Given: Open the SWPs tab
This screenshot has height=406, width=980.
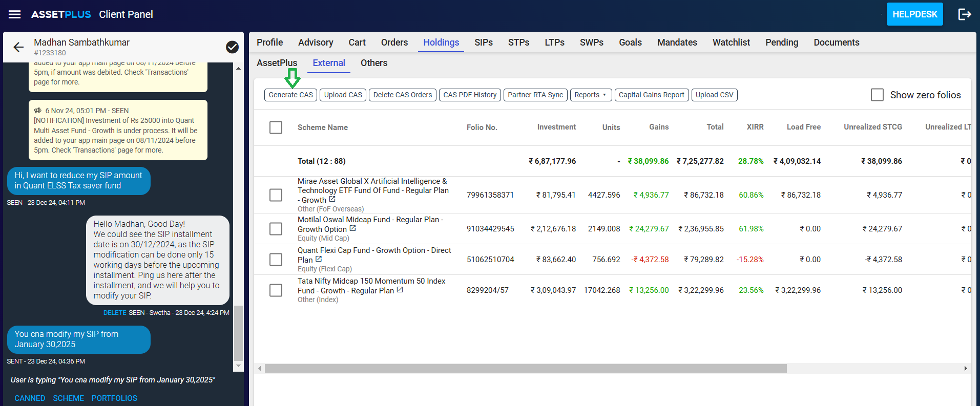Looking at the screenshot, I should (x=592, y=42).
